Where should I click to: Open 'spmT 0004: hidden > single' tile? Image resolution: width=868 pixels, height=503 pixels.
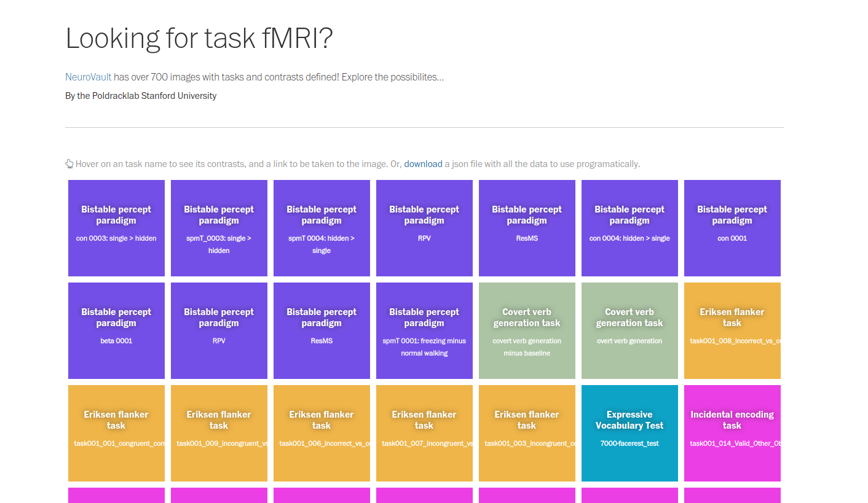coord(322,228)
